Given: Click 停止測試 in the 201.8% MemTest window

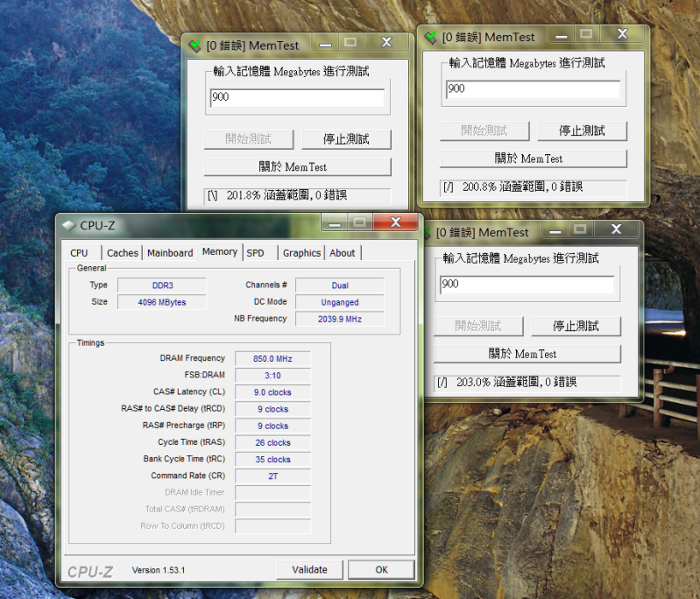Looking at the screenshot, I should (x=346, y=139).
